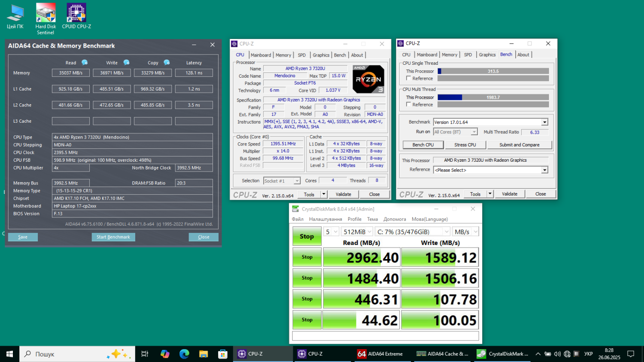Screen dimensions: 644x362
Task: Switch to the Mainboard tab in CPU-Z
Action: tap(261, 55)
